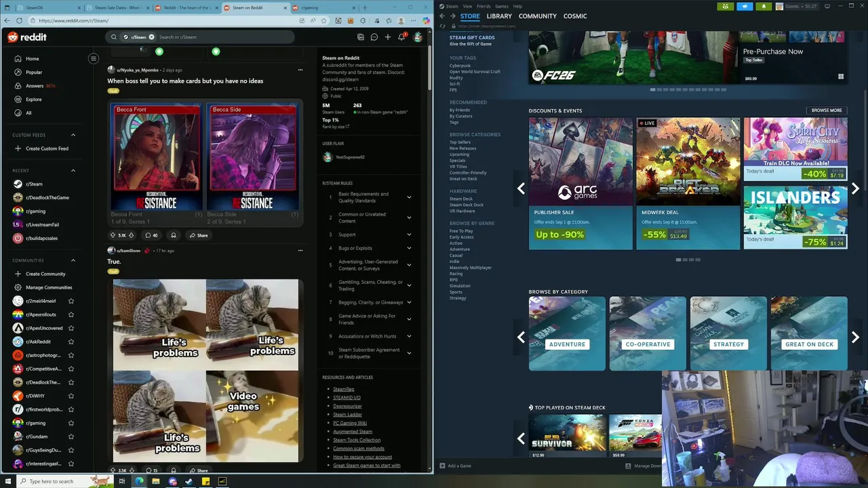Click the Reddit advertise icon in header
The image size is (868, 488).
click(x=361, y=37)
